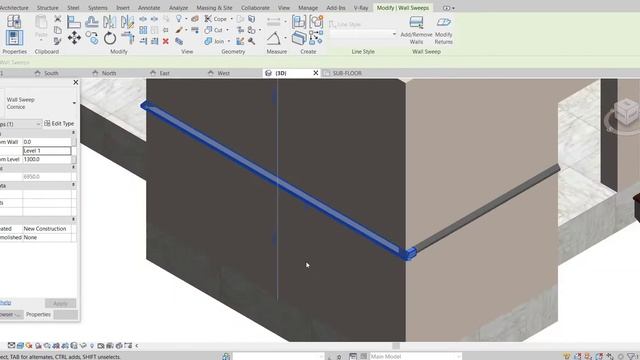This screenshot has height=360, width=640.
Task: Select Match Type Properties icon
Action: click(x=58, y=41)
